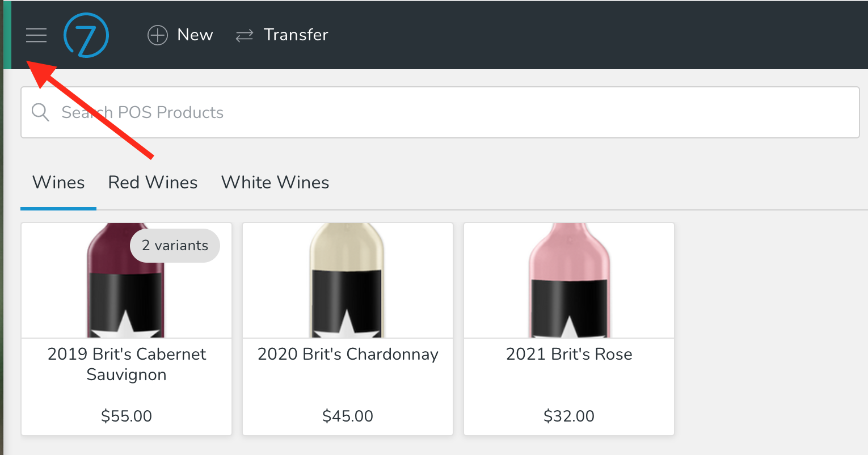Select the Wines category tab
The height and width of the screenshot is (455, 868).
click(x=58, y=182)
